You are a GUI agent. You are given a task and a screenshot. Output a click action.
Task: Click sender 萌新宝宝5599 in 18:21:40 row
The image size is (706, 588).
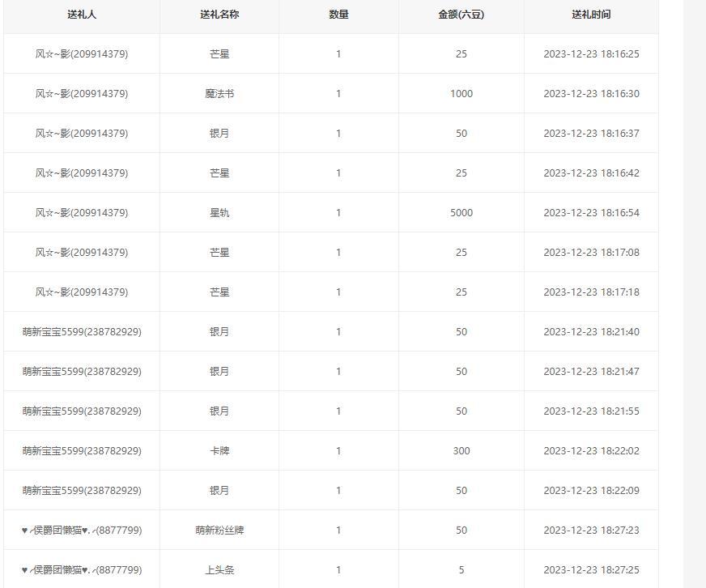click(x=82, y=331)
